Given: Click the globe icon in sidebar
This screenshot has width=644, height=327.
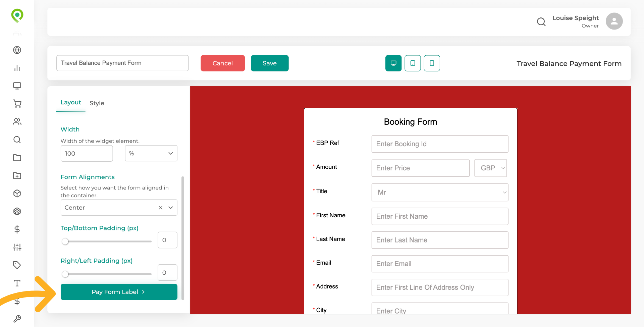Looking at the screenshot, I should tap(17, 50).
